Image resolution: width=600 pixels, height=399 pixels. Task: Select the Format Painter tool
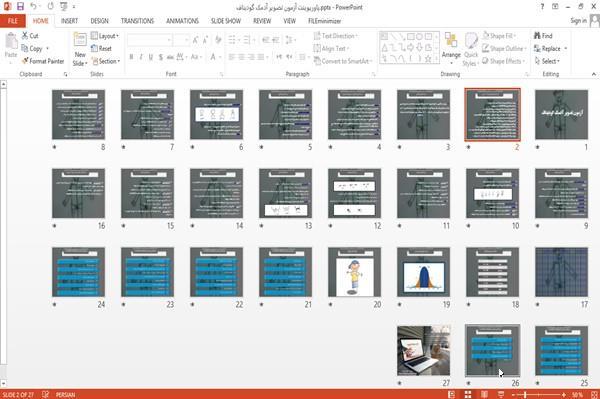click(43, 61)
